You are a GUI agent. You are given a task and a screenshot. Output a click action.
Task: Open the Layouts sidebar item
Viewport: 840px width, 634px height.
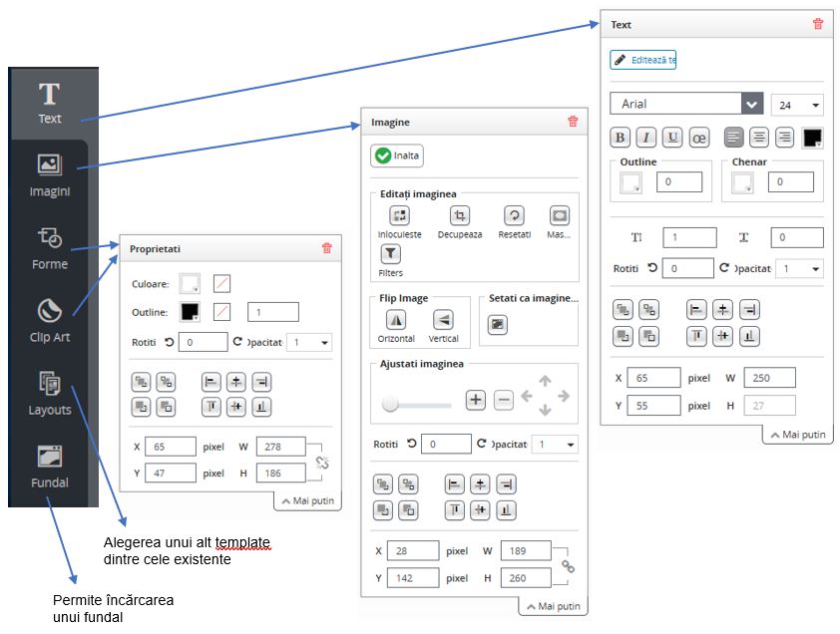click(x=49, y=394)
